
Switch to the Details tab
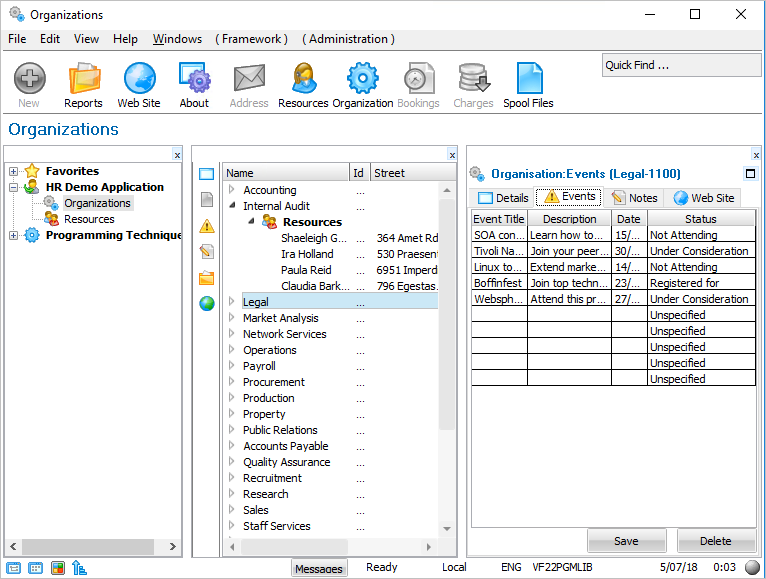click(503, 198)
